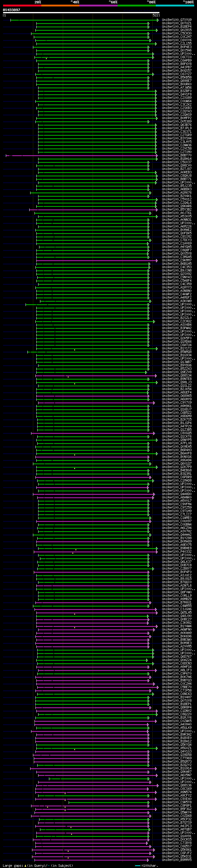
Task: Select the UniRef100_C6CTI0 label
Action: tap(177, 57)
